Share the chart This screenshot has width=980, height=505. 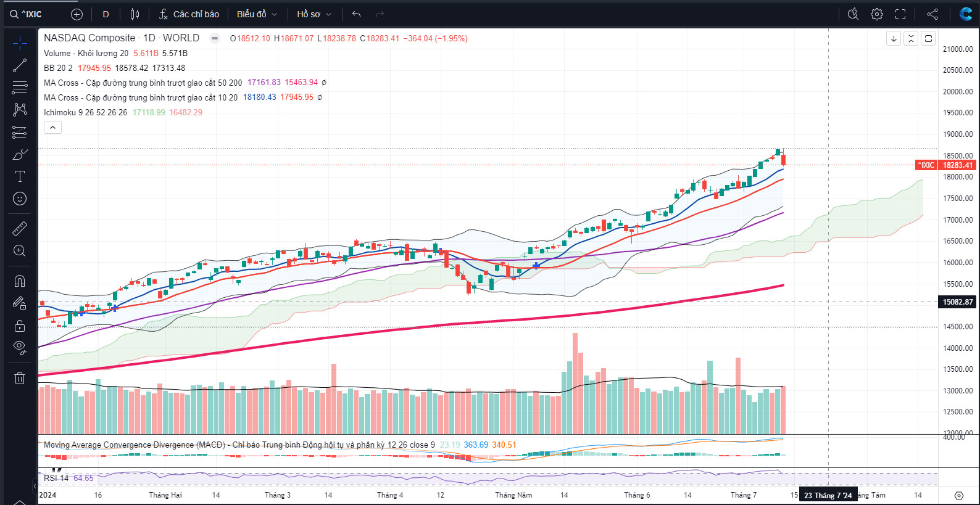[932, 14]
